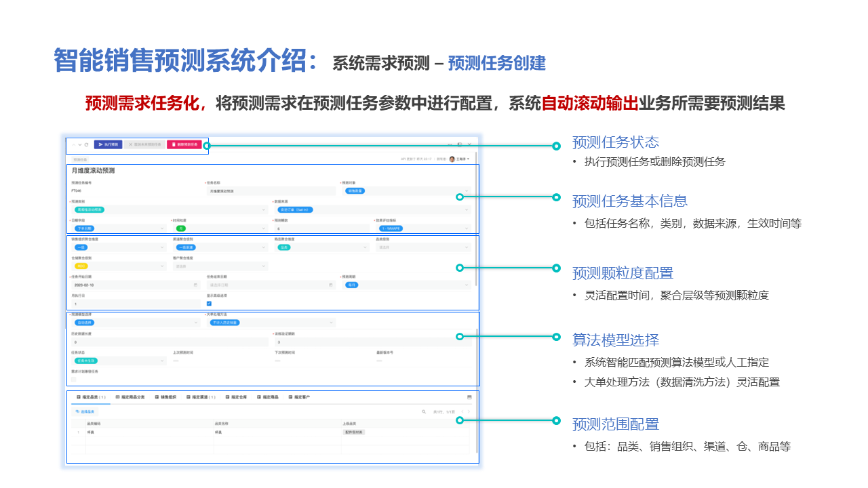The image size is (868, 488).
Task: Toggle the 显示高级选项 checkbox
Action: pyautogui.click(x=210, y=304)
